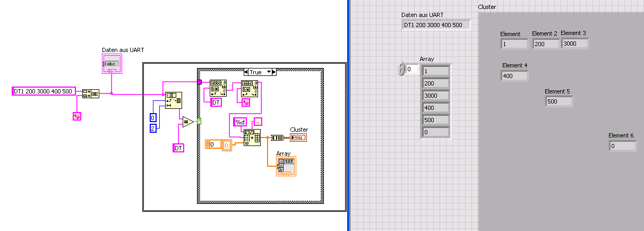
Task: Click the Cluster Element 5 field
Action: [x=559, y=101]
